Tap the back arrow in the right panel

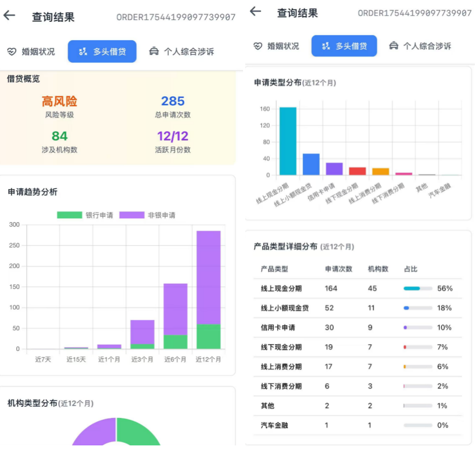[255, 12]
